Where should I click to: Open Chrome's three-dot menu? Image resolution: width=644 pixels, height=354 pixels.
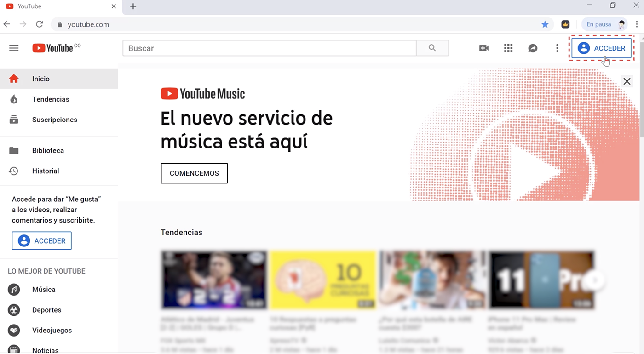[637, 24]
